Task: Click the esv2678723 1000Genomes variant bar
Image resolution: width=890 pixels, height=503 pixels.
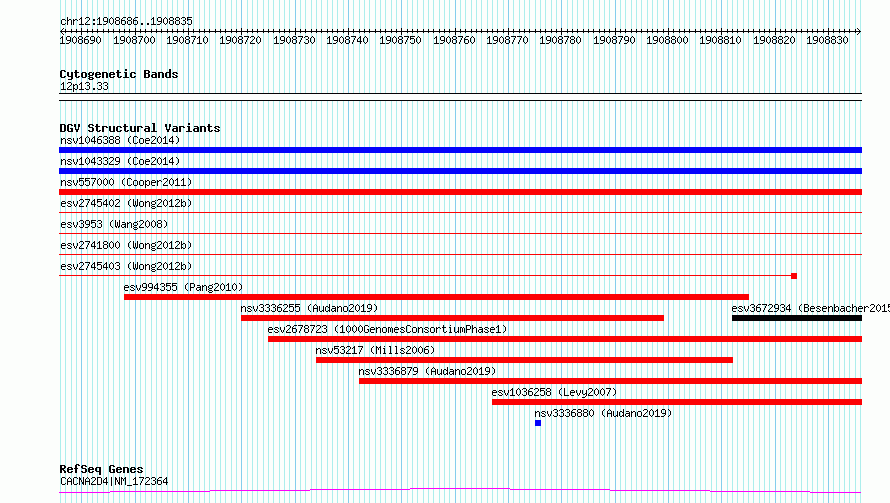Action: [565, 339]
